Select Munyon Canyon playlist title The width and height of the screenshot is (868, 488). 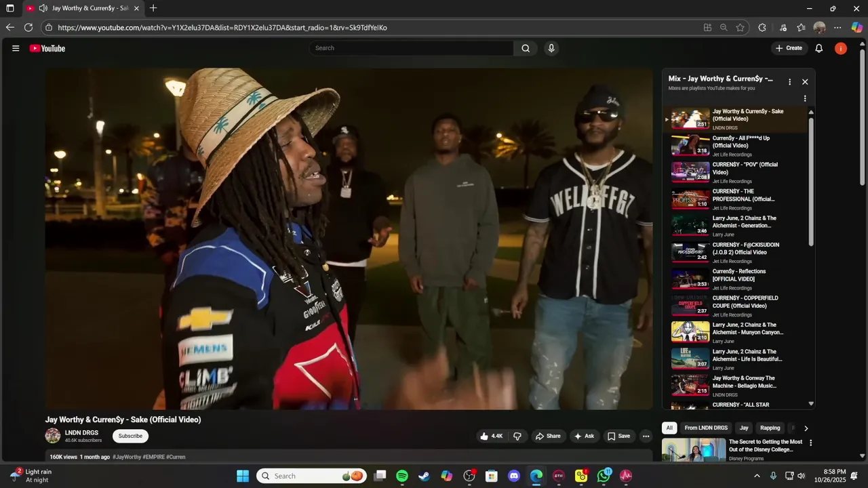tap(747, 329)
